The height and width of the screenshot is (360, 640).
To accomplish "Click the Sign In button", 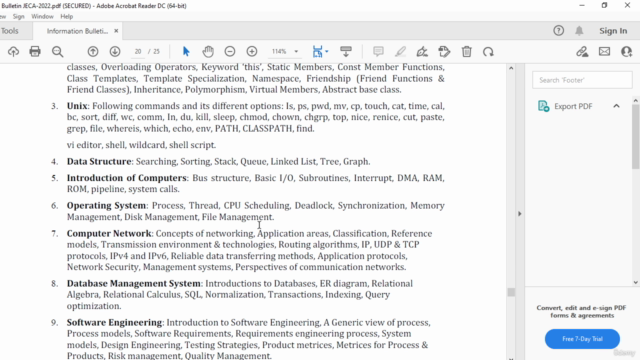I will pos(613,31).
